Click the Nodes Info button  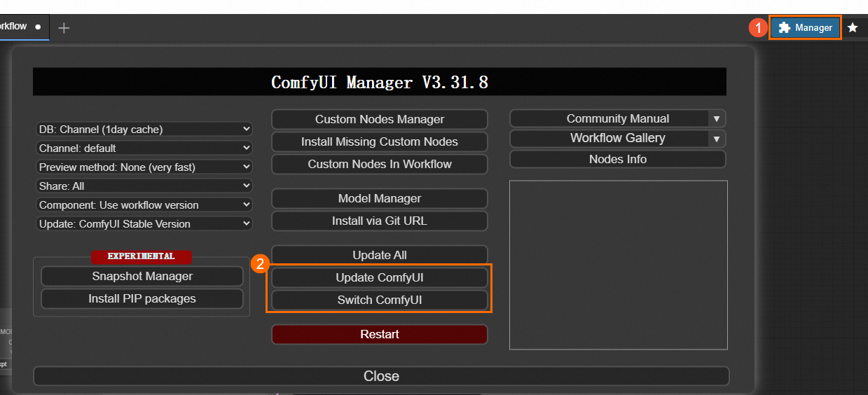pos(618,159)
